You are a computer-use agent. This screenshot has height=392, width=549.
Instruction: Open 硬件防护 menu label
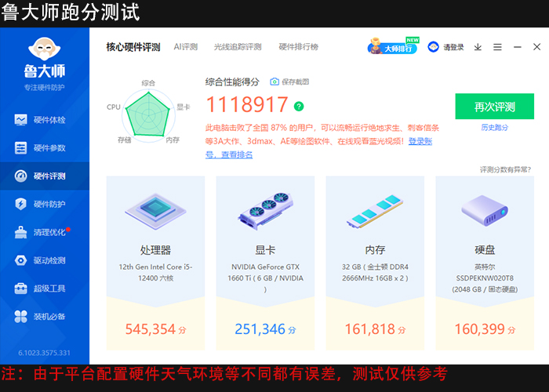[x=49, y=204]
